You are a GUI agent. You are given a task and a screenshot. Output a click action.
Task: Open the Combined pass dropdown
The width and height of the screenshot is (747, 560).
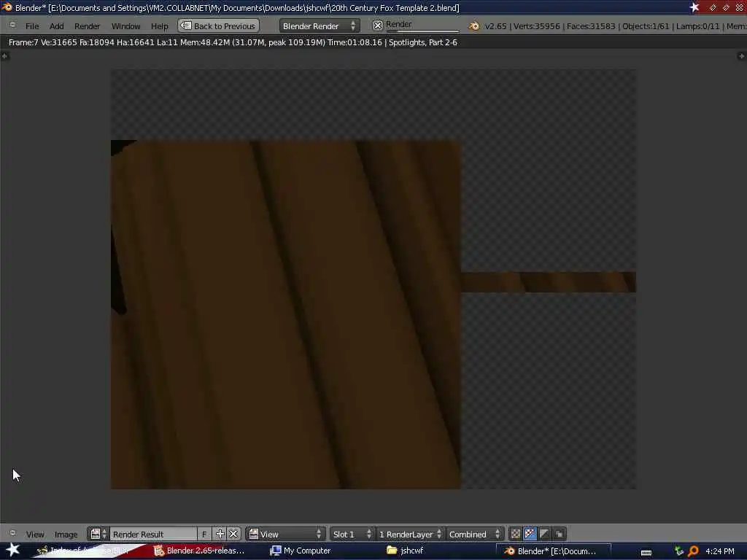click(474, 534)
